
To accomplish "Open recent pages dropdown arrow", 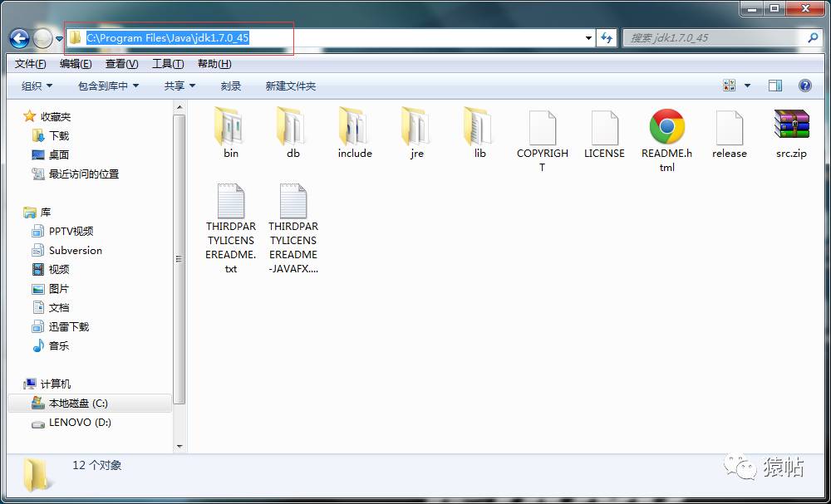I will coord(59,39).
